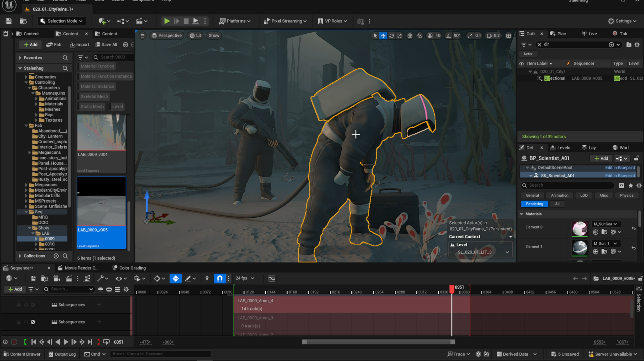Open the sequencer camera render icon
Image resolution: width=644 pixels, height=361 pixels.
[x=57, y=278]
